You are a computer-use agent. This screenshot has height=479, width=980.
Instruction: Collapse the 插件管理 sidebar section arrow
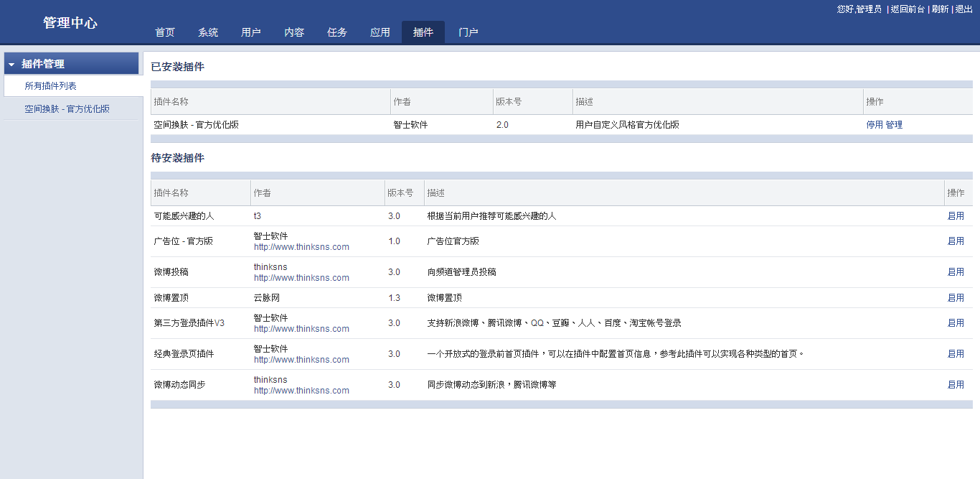(11, 65)
